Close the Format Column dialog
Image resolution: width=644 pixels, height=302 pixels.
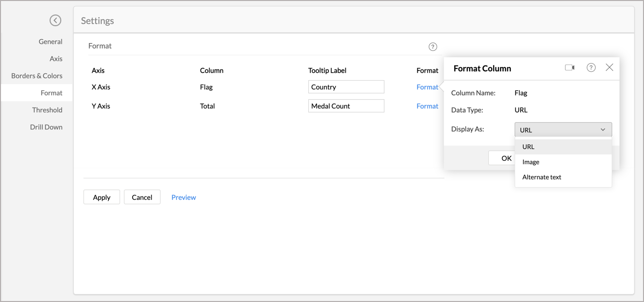609,68
